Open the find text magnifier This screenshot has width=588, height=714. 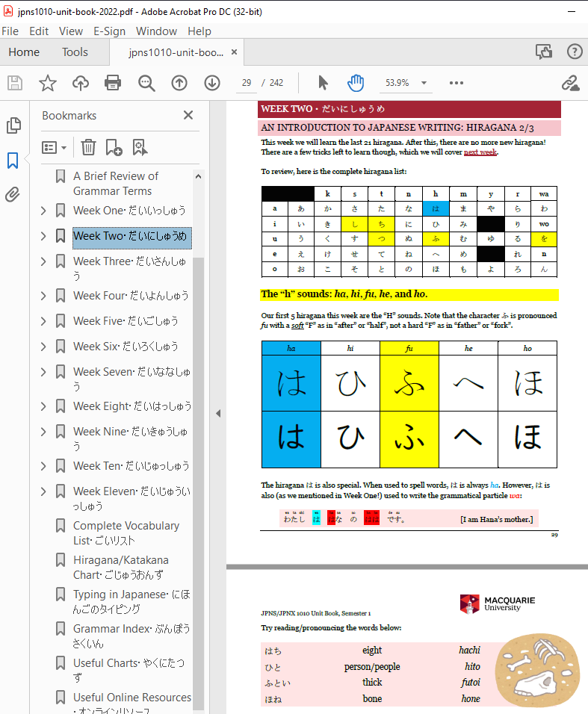[146, 83]
